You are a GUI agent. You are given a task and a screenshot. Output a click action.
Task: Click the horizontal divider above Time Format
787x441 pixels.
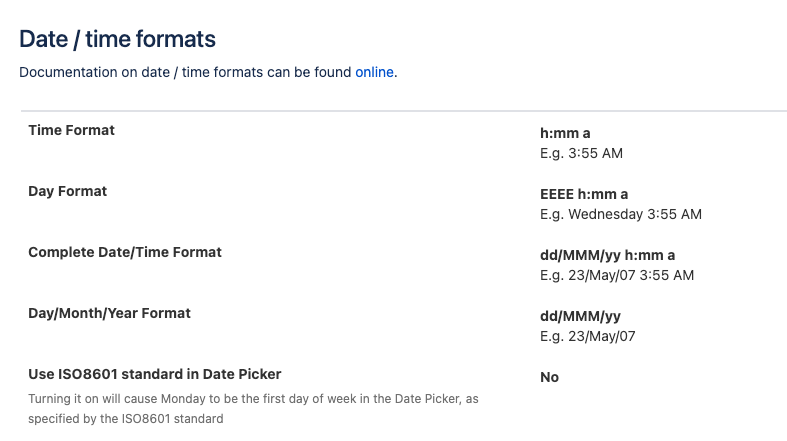[x=404, y=110]
